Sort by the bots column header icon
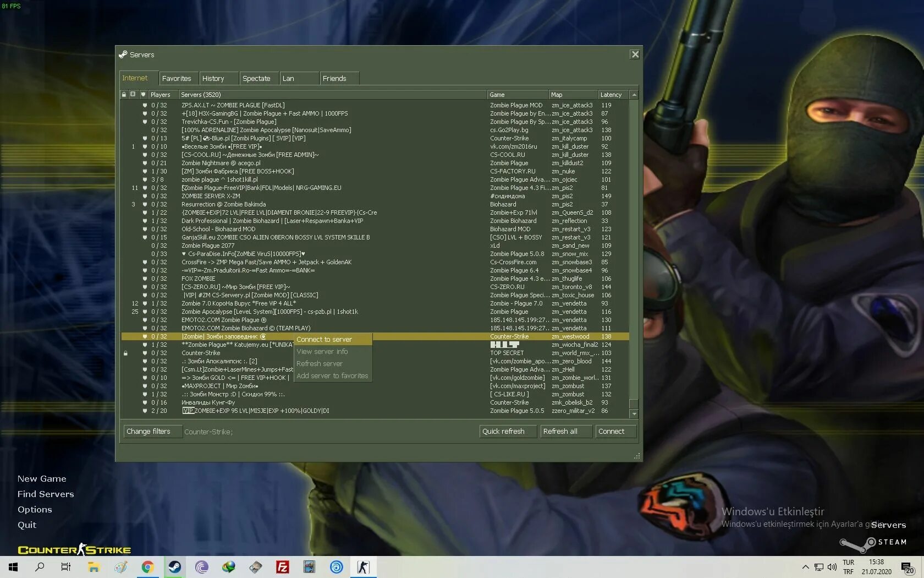 tap(133, 95)
